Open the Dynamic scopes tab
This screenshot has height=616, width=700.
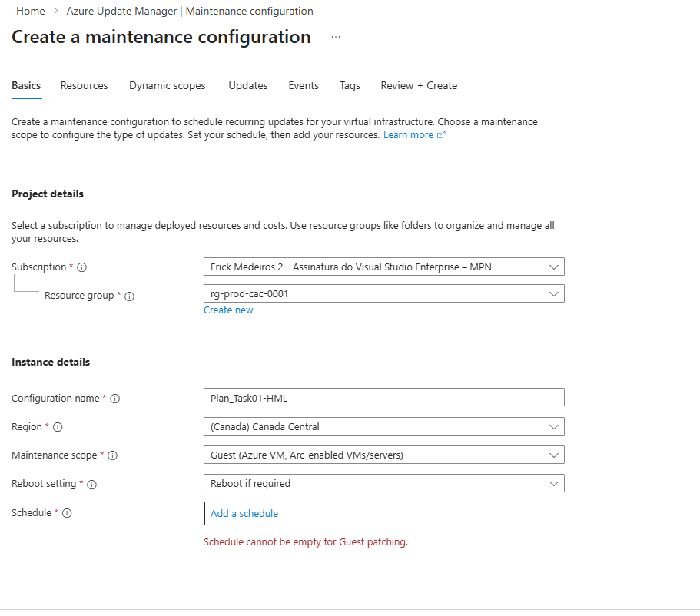(168, 85)
